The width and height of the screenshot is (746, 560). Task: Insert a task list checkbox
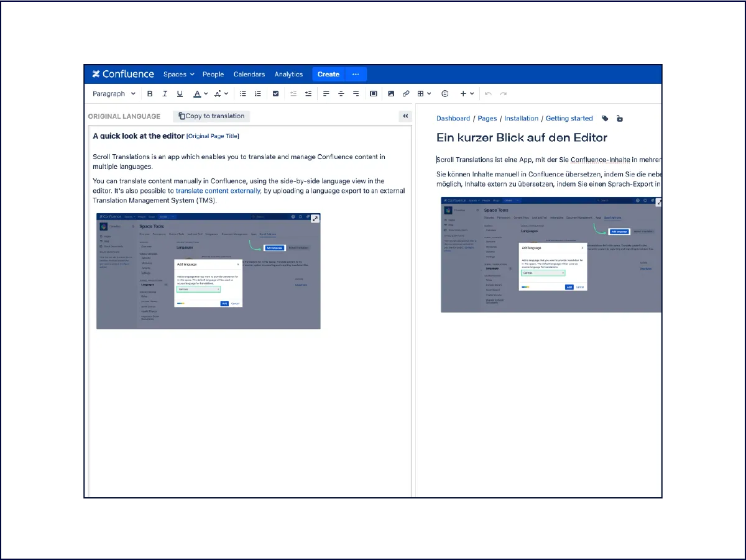[275, 94]
